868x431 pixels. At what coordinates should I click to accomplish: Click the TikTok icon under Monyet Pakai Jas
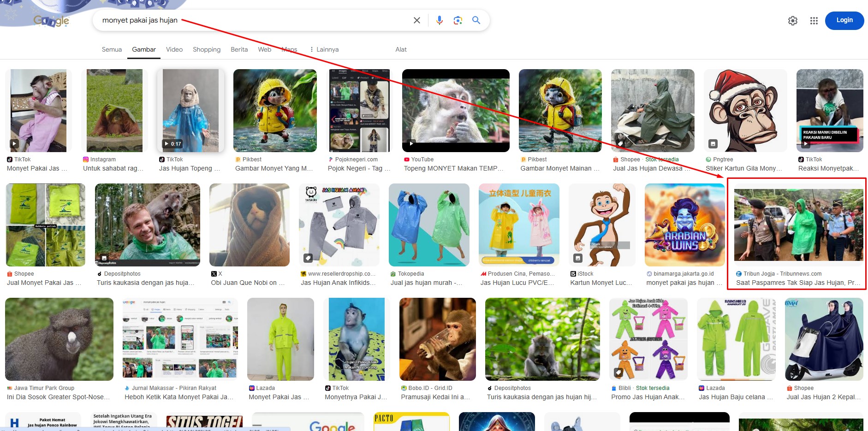click(x=11, y=159)
